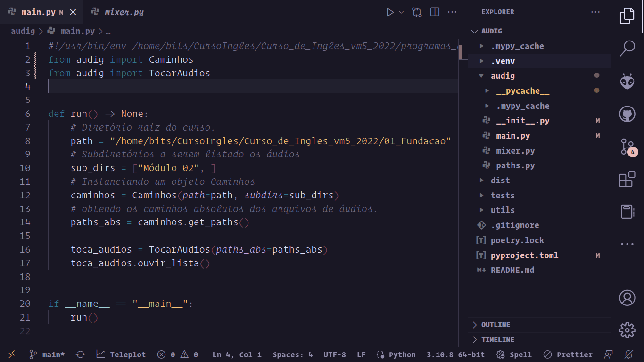Open the Accounts menu

pyautogui.click(x=627, y=298)
